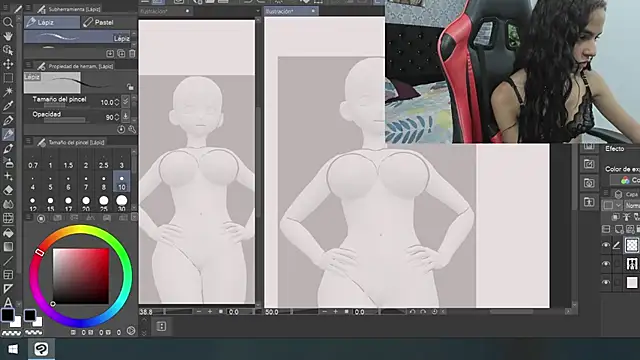The height and width of the screenshot is (360, 640).
Task: Select the Zoom magnifier tool
Action: point(8,22)
